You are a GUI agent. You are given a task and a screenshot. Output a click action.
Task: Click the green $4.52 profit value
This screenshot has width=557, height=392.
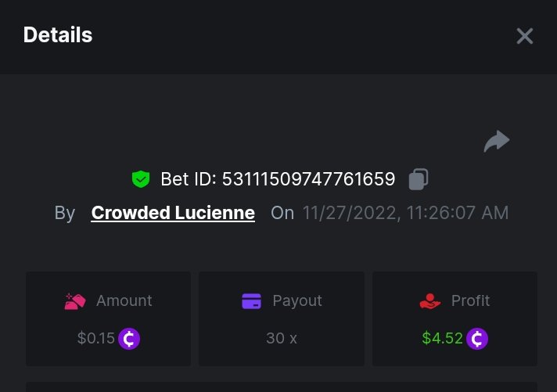tap(442, 339)
